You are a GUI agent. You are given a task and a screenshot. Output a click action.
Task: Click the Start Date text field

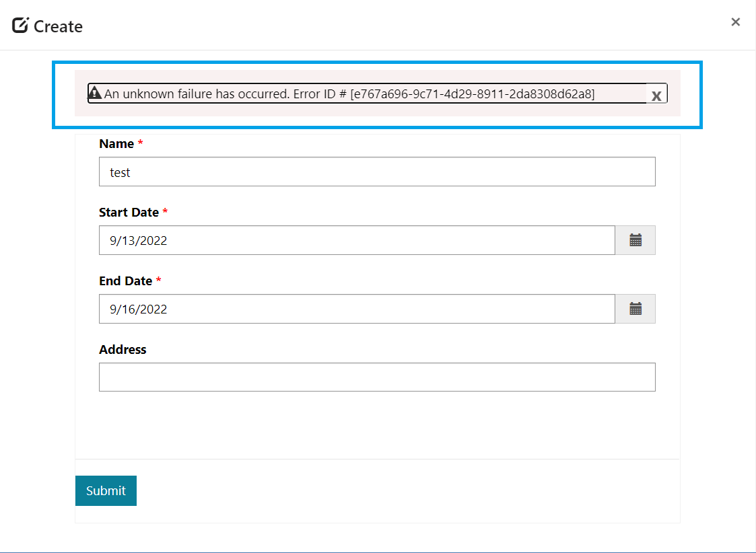point(357,240)
